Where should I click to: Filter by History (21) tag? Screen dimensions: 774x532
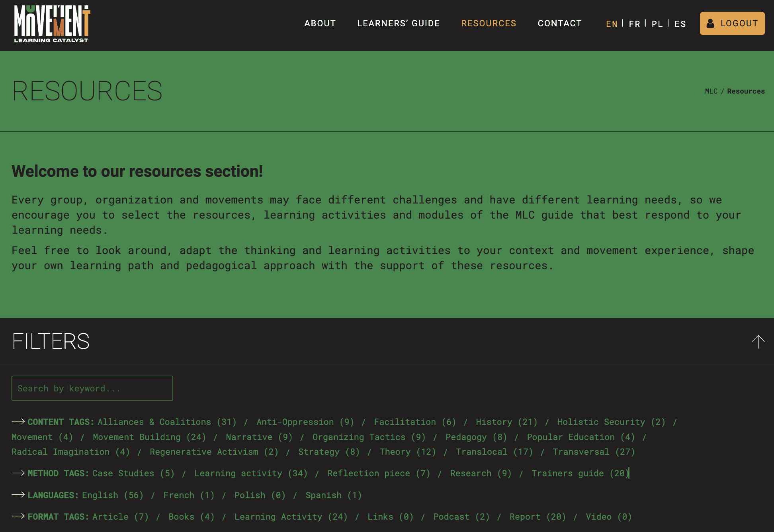click(507, 422)
